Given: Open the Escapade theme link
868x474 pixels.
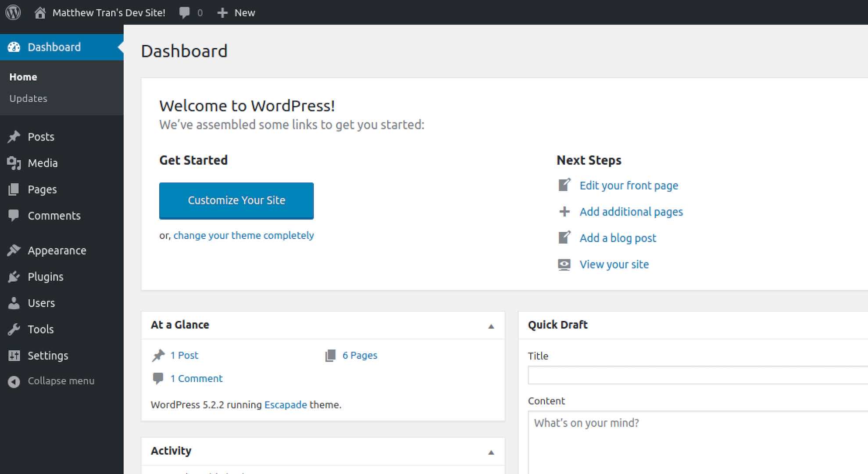Looking at the screenshot, I should pyautogui.click(x=286, y=405).
